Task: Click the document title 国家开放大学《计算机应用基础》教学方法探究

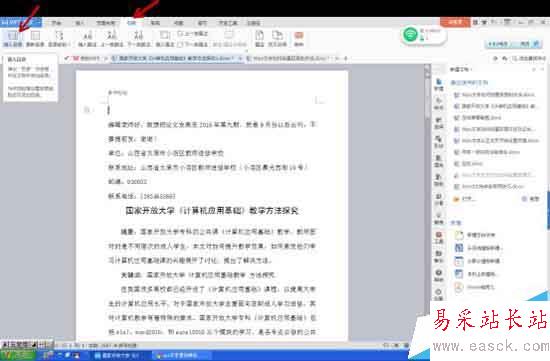Action: pos(212,210)
